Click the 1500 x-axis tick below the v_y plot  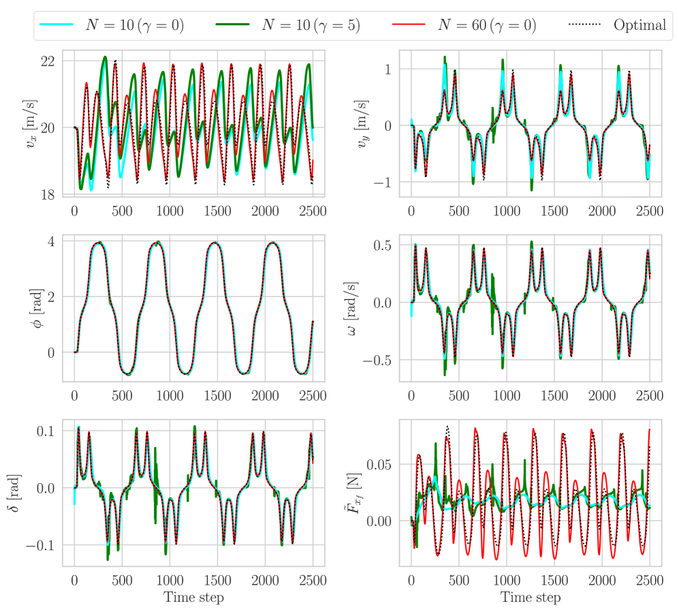(x=554, y=211)
